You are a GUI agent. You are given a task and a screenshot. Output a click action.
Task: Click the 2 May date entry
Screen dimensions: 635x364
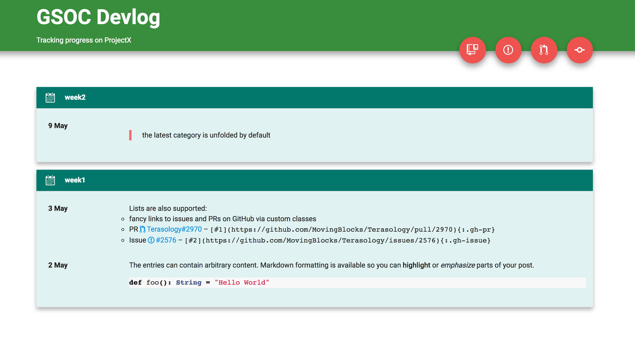pos(58,265)
